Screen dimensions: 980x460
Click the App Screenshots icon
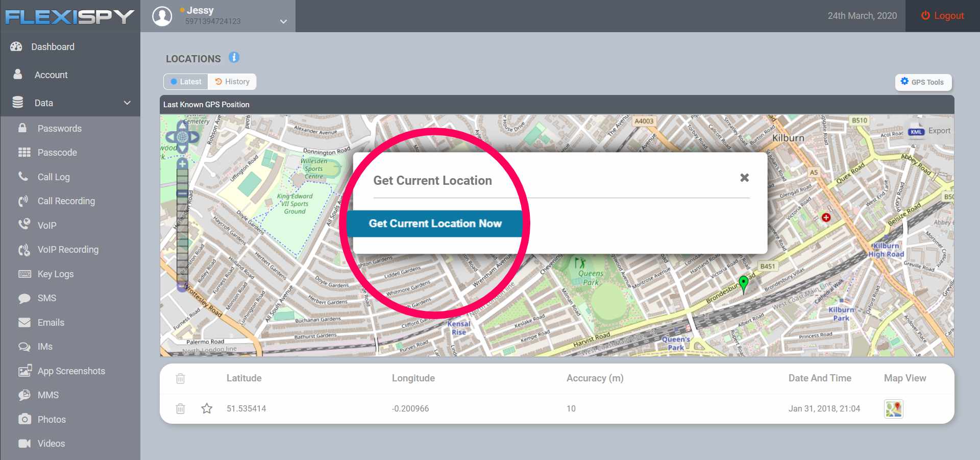pos(25,371)
